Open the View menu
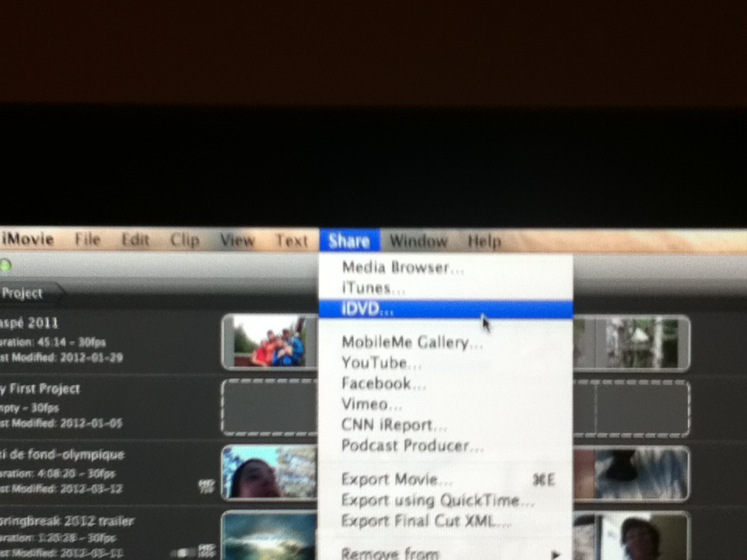This screenshot has height=560, width=747. [237, 240]
